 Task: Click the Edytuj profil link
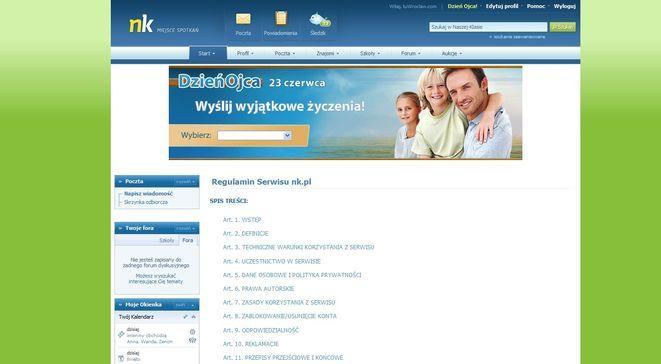click(502, 6)
